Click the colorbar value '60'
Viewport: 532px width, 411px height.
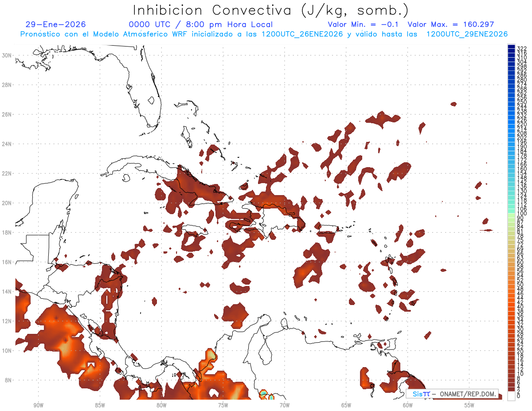(520, 262)
